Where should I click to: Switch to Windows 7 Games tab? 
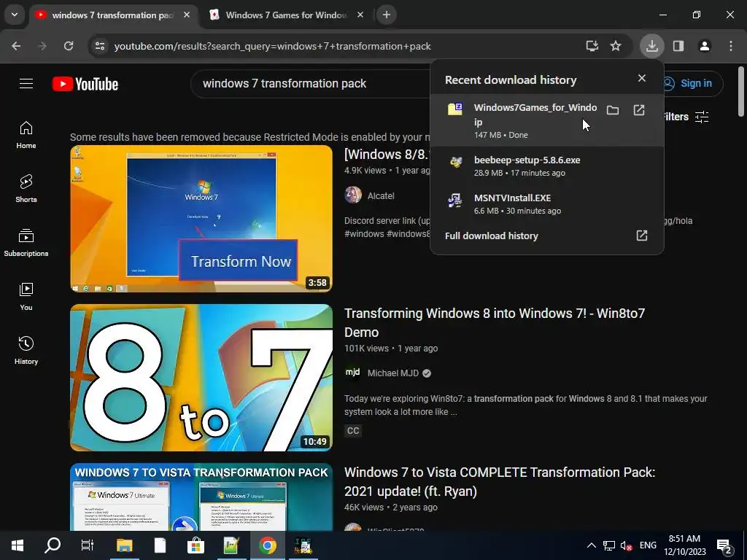click(x=286, y=15)
